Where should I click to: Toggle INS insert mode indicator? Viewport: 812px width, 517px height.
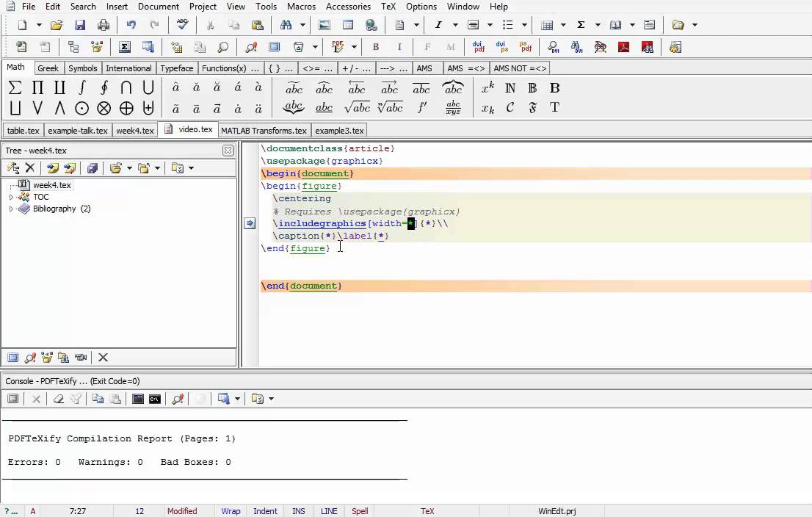click(299, 511)
